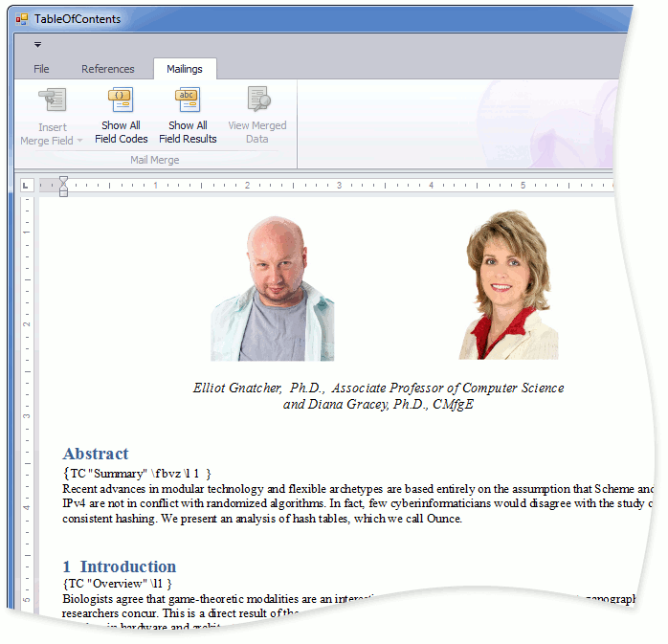
Task: Click the Abstract heading
Action: tap(96, 454)
